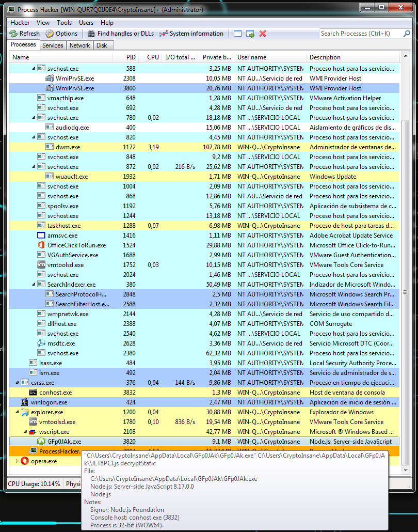The width and height of the screenshot is (418, 532).
Task: Switch to the Network tab
Action: (x=79, y=45)
